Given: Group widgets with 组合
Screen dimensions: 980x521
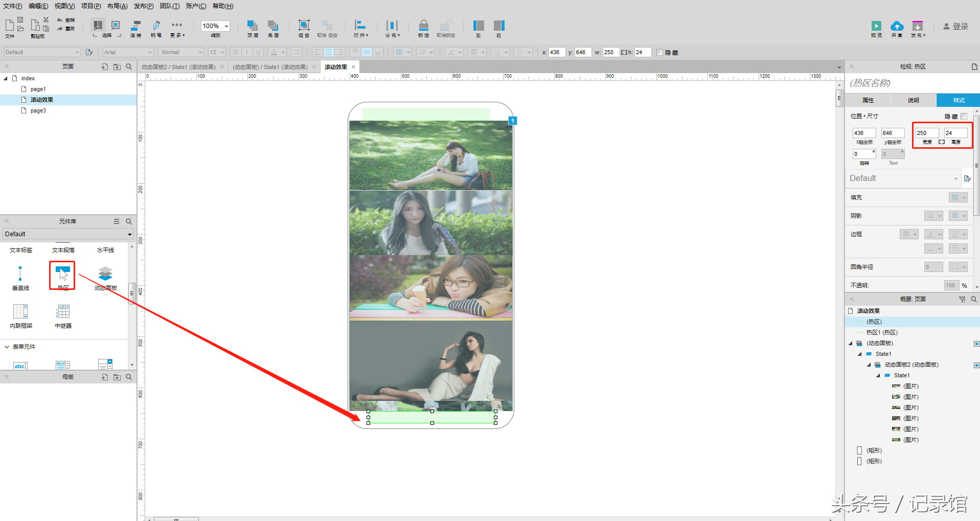Looking at the screenshot, I should 304,29.
